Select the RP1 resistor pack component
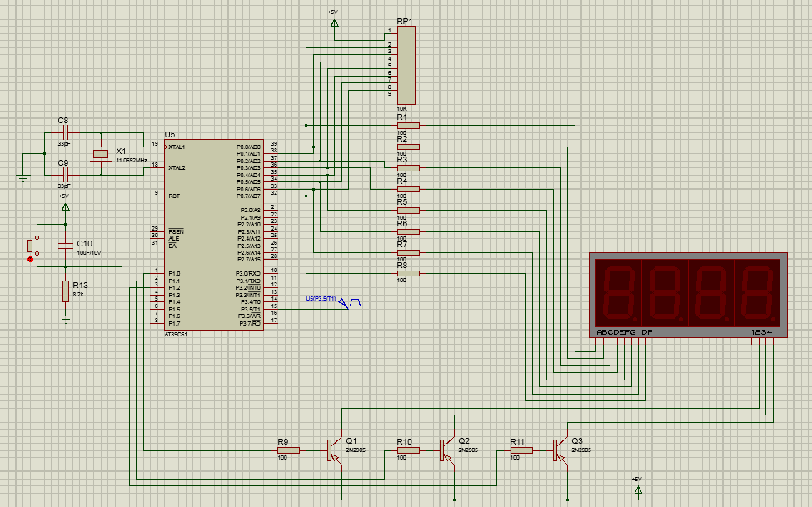This screenshot has width=812, height=507. coord(406,65)
